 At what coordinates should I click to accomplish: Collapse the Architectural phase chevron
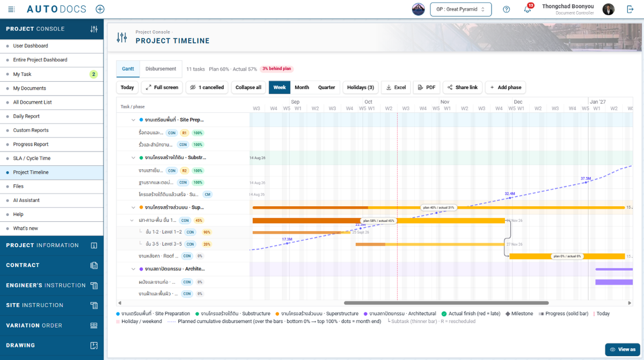click(134, 269)
